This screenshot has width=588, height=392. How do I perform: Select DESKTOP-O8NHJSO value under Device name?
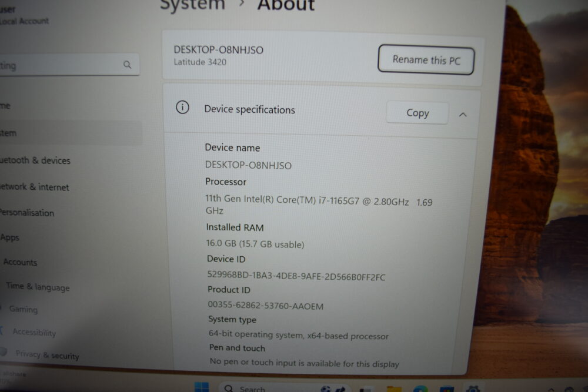click(248, 165)
